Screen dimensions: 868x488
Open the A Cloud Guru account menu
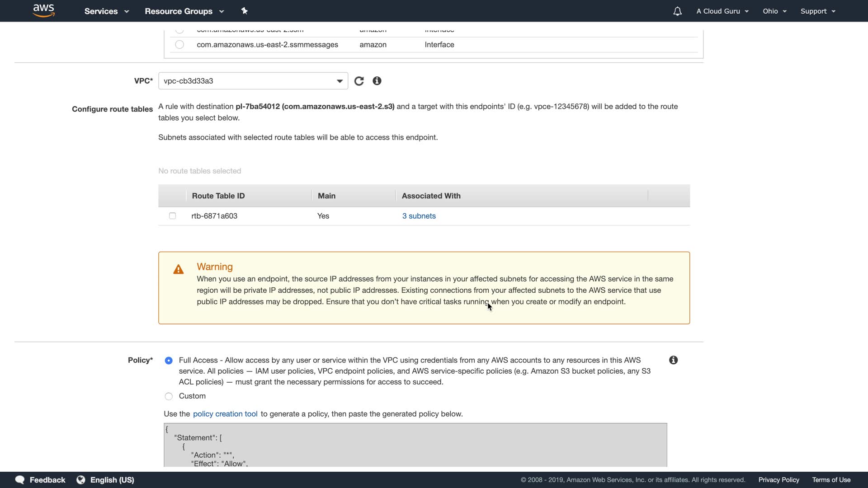tap(722, 11)
